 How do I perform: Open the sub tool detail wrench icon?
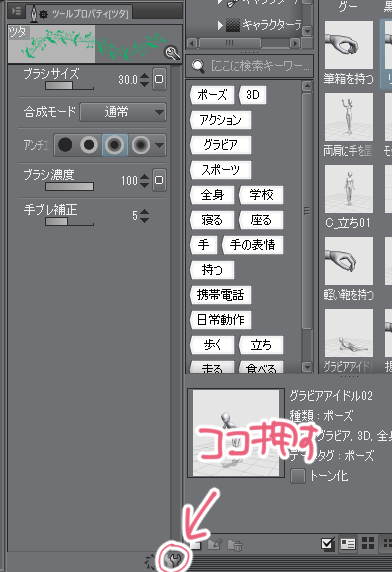(x=174, y=559)
